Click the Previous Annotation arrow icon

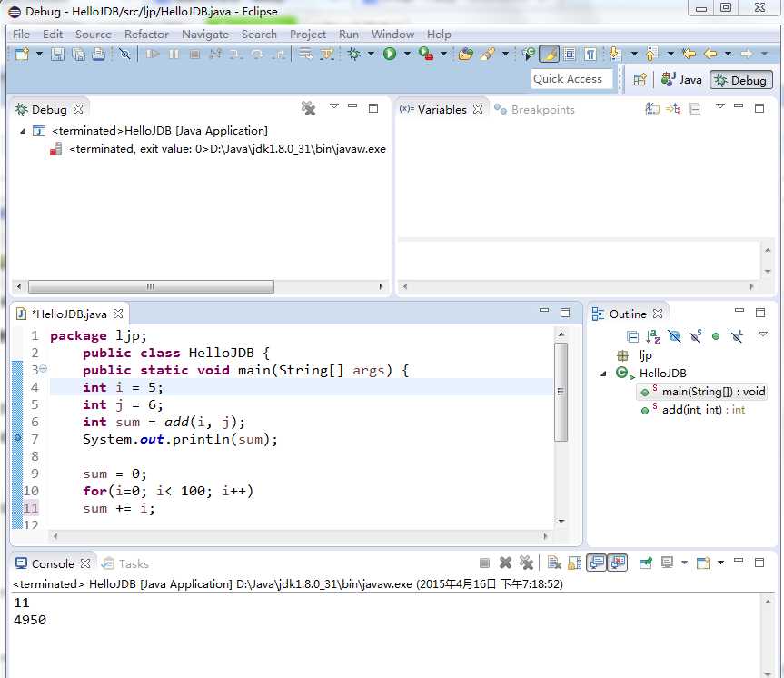(650, 54)
